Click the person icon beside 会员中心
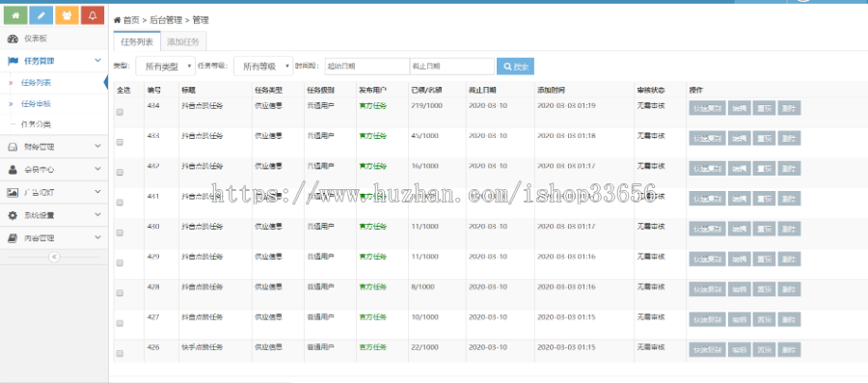 [13, 170]
